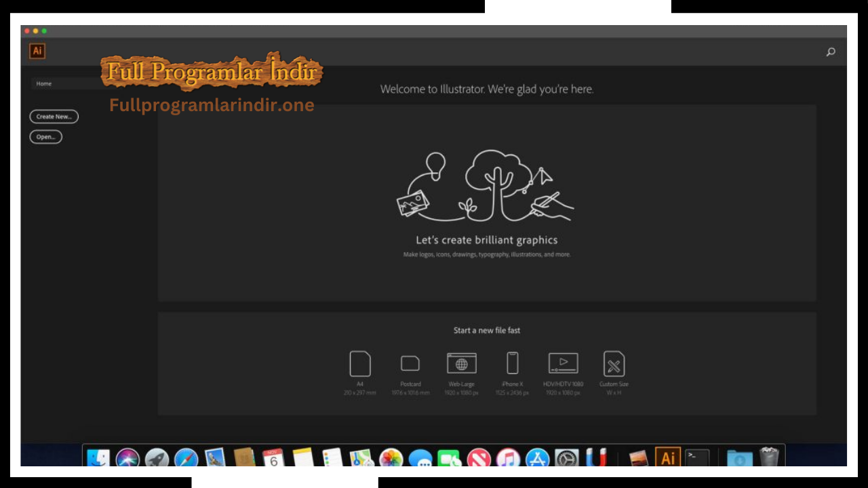868x488 pixels.
Task: Open Magnet app icon in Dock
Action: coord(596,457)
